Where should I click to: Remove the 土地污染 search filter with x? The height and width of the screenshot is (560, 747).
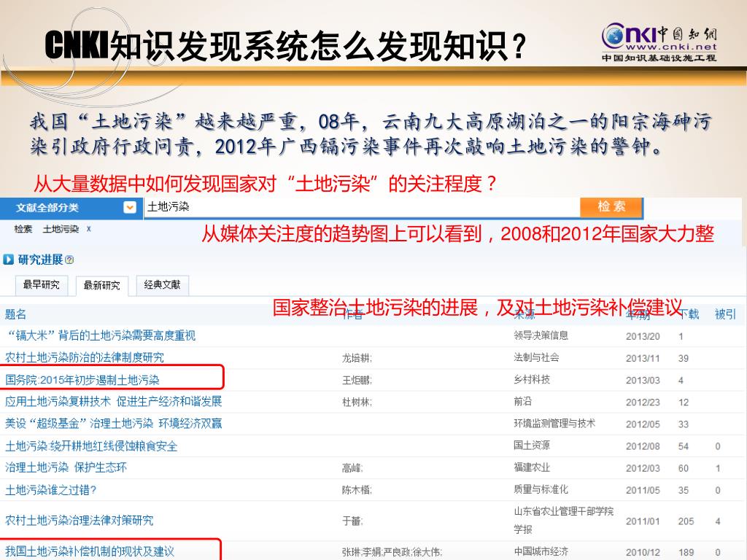[88, 229]
